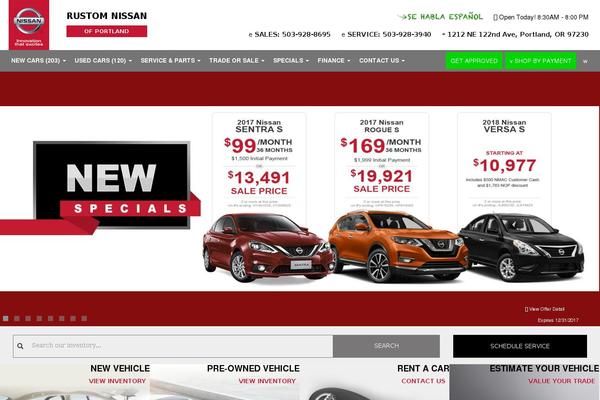Open the New Cars (203) dropdown menu
Image resolution: width=600 pixels, height=400 pixels.
pyautogui.click(x=38, y=60)
